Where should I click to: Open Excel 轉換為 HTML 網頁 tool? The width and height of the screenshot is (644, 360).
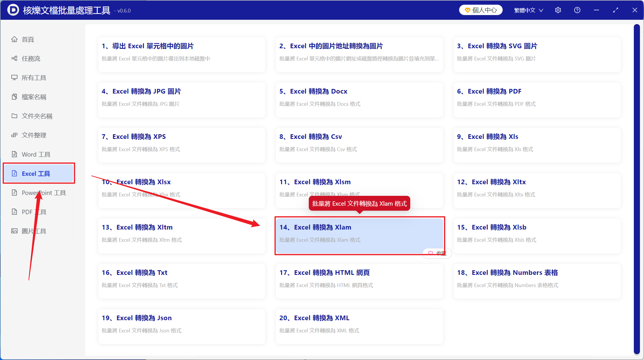point(359,281)
